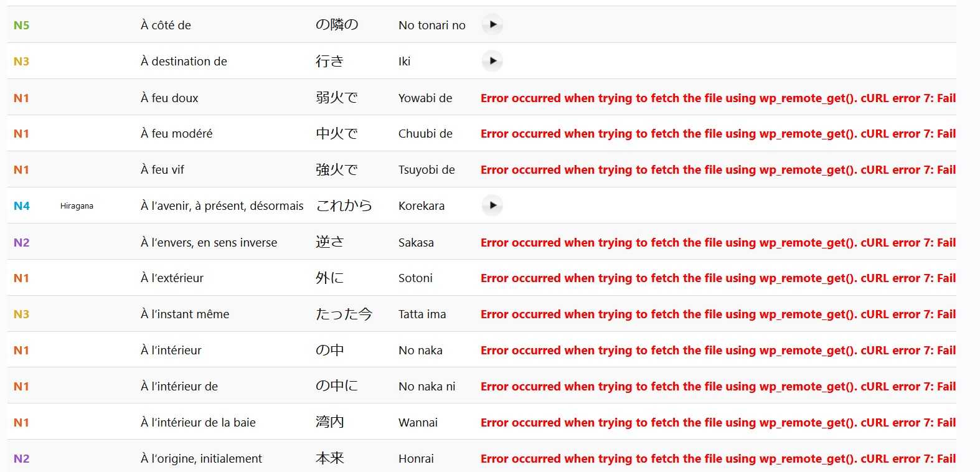Click Japanese word これから
The height and width of the screenshot is (472, 980).
[344, 205]
